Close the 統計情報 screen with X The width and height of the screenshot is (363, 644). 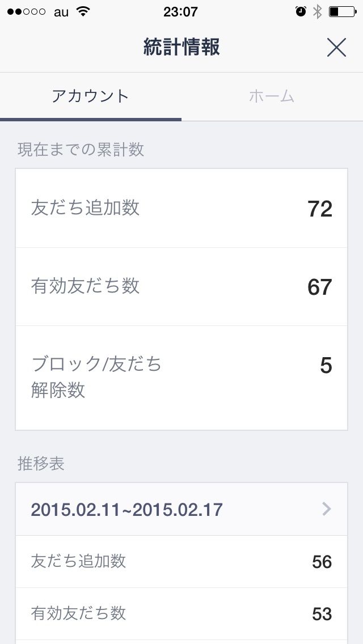point(336,48)
